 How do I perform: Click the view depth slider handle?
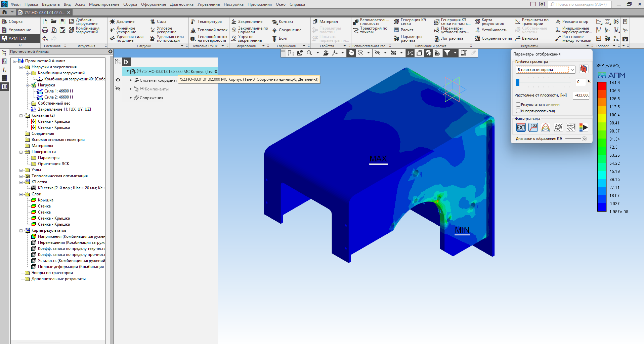pos(518,82)
